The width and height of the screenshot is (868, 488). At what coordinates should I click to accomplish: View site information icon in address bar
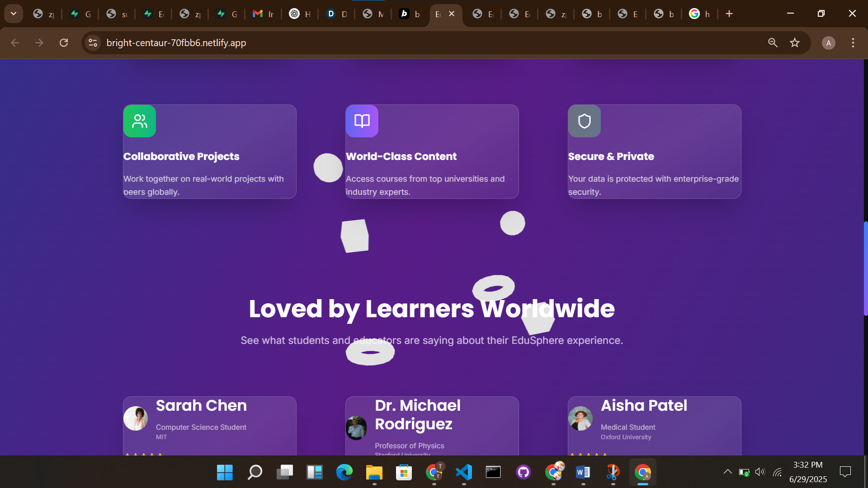93,43
